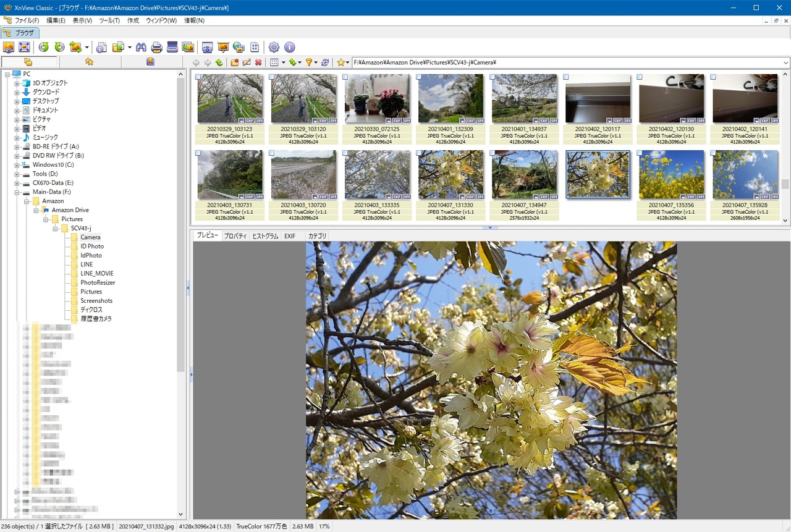Go up one folder level with green arrow
Viewport: 791px width, 532px height.
coord(219,62)
